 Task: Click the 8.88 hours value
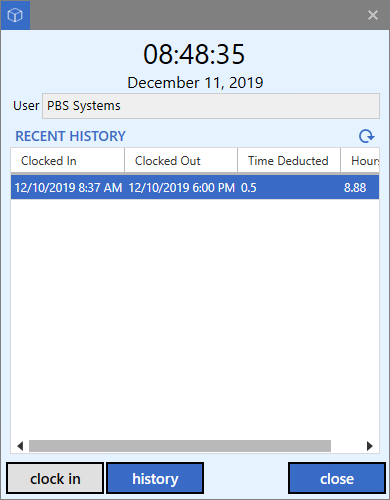click(355, 188)
